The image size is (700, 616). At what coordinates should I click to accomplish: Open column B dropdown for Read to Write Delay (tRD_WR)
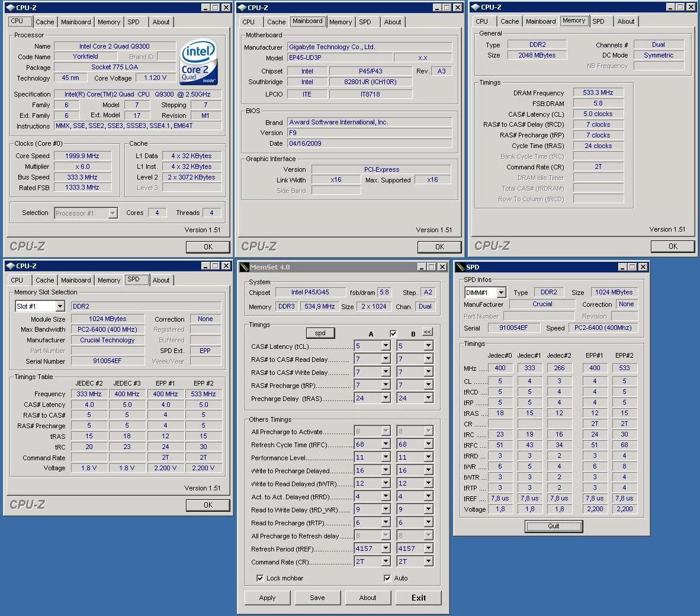click(x=428, y=509)
